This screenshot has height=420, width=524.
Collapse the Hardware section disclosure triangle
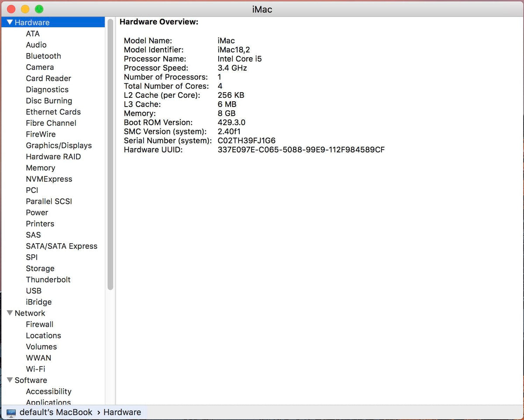(x=10, y=22)
